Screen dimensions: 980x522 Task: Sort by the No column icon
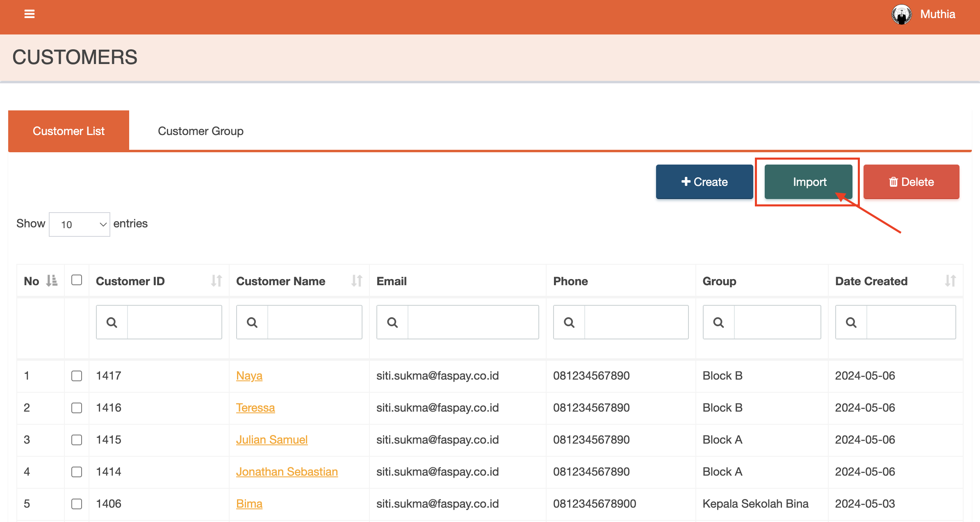(x=52, y=281)
